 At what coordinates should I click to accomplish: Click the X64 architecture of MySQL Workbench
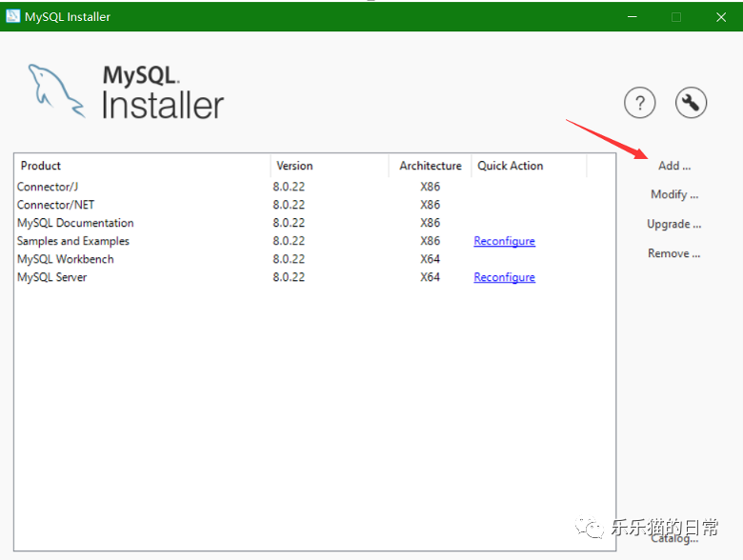[430, 259]
